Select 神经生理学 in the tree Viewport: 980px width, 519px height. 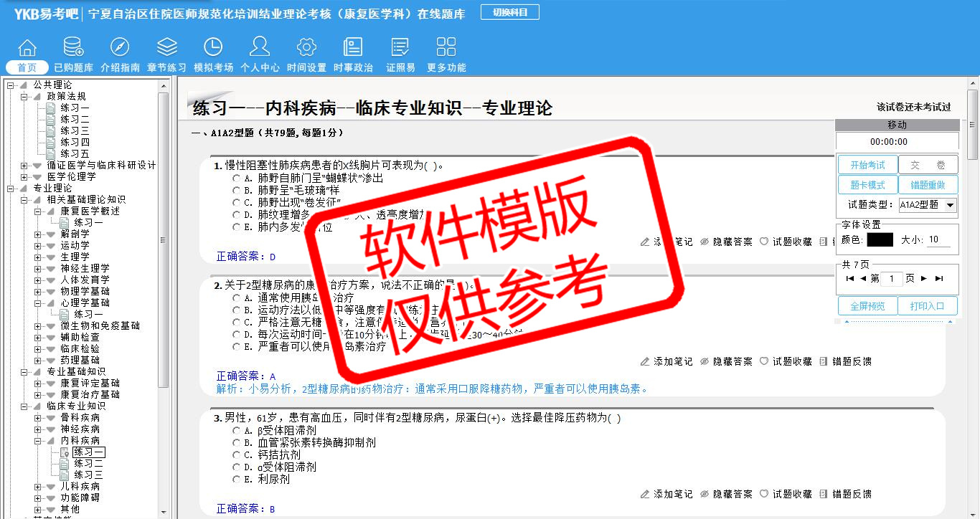[x=85, y=268]
